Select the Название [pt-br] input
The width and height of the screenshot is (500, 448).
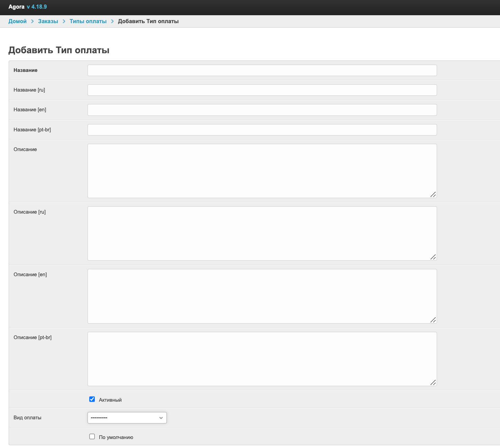[262, 130]
